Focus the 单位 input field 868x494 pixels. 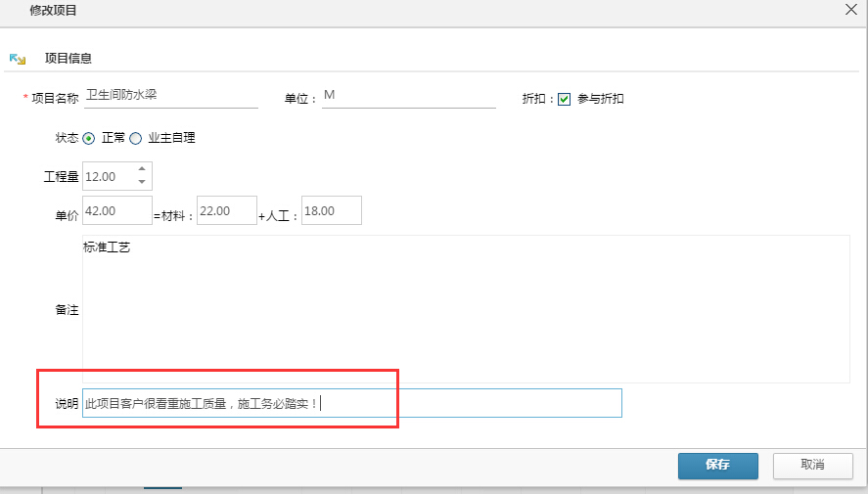point(408,96)
